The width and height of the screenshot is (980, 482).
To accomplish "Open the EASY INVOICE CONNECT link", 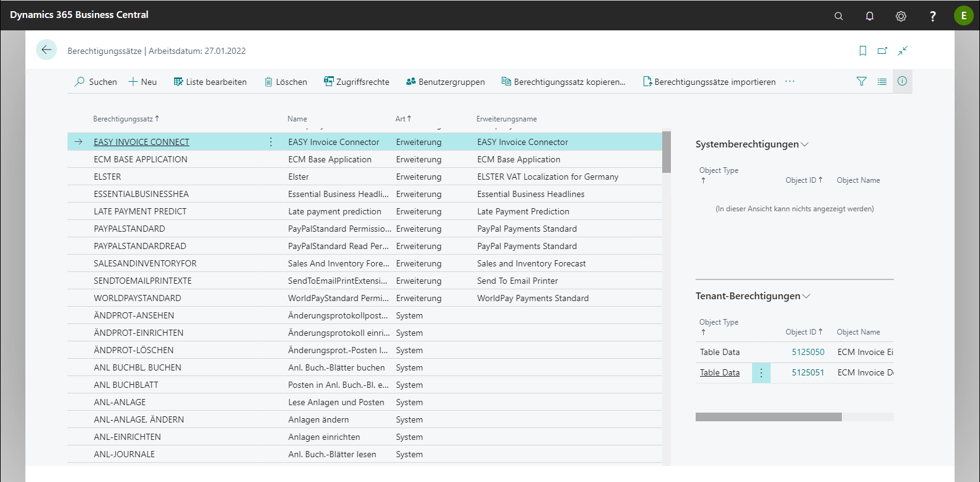I will [142, 142].
